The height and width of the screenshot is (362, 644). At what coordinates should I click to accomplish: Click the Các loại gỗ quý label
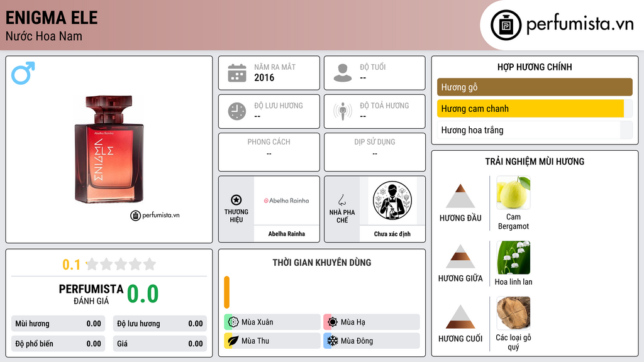[x=513, y=342]
